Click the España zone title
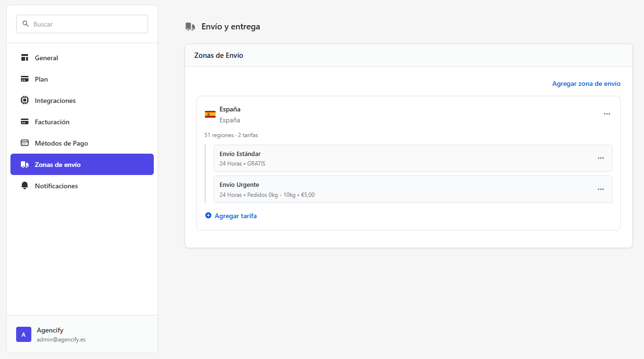Viewport: 644px width, 359px height. [x=230, y=109]
